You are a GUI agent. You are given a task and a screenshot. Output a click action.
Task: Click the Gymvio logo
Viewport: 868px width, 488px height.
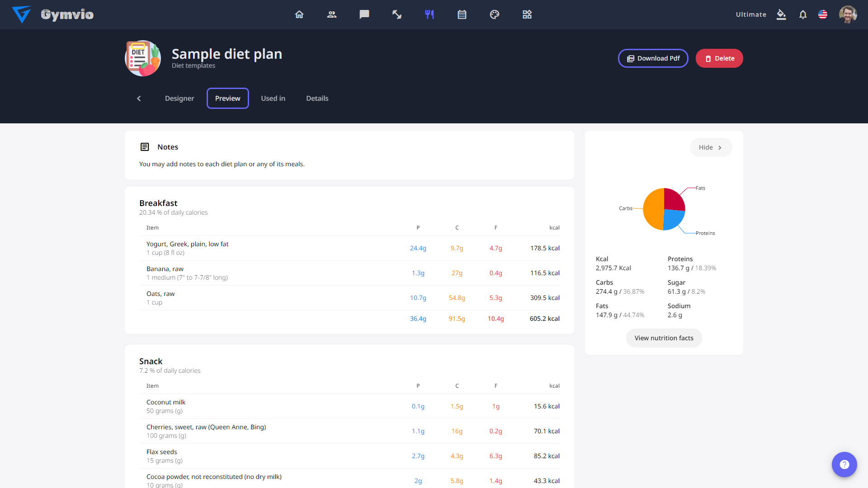53,14
